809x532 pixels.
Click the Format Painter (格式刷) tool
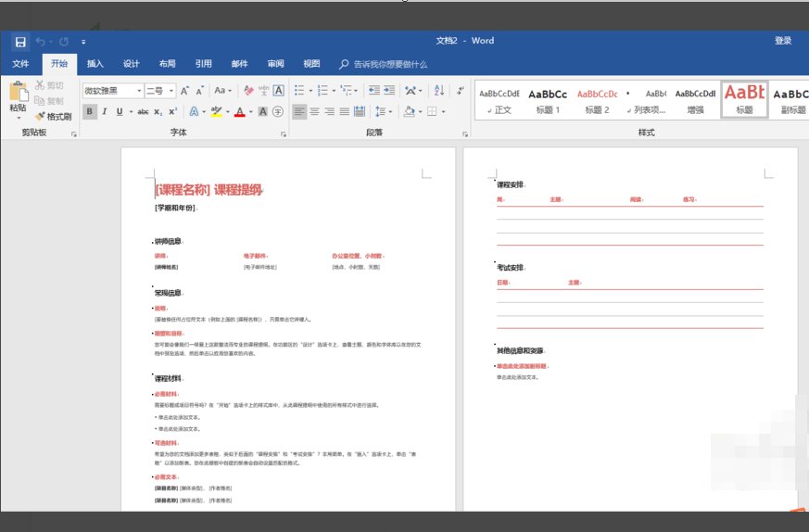(53, 116)
